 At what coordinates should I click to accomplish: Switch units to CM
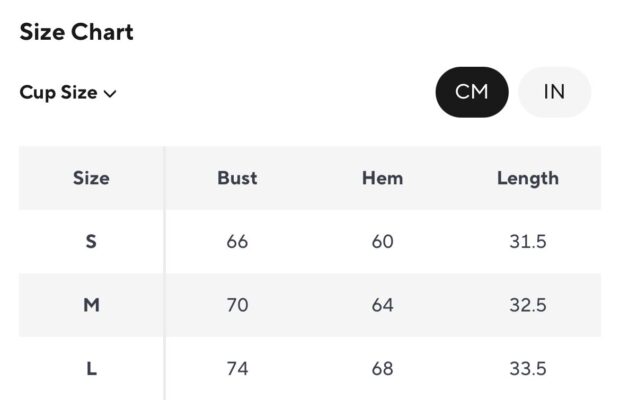click(472, 92)
